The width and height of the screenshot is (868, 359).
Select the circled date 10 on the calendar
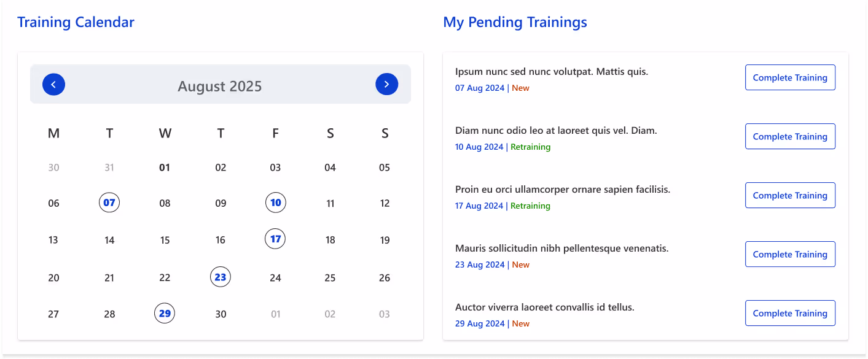pos(275,203)
